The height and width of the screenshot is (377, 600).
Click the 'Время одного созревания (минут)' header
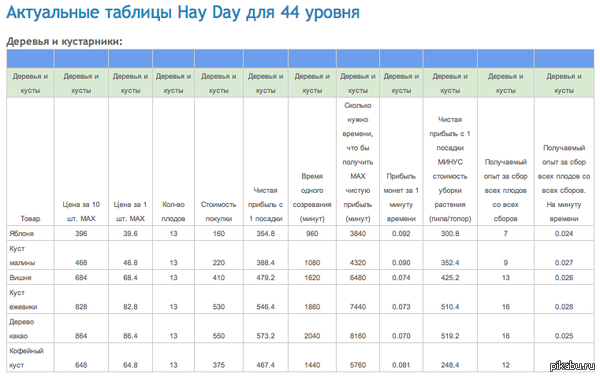pyautogui.click(x=312, y=197)
